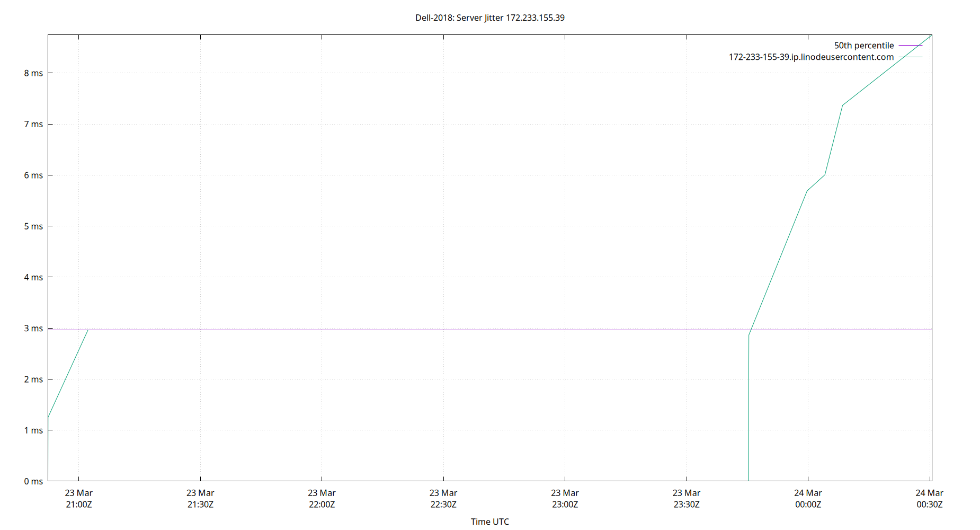Click the legend line sample beside "50th percentile"
The width and height of the screenshot is (980, 530).
[x=911, y=45]
